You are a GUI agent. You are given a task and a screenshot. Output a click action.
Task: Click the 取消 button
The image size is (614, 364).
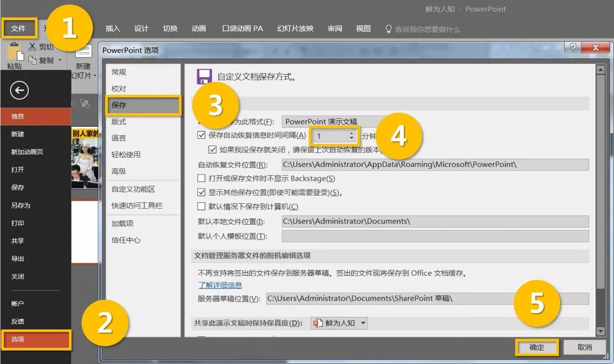585,347
